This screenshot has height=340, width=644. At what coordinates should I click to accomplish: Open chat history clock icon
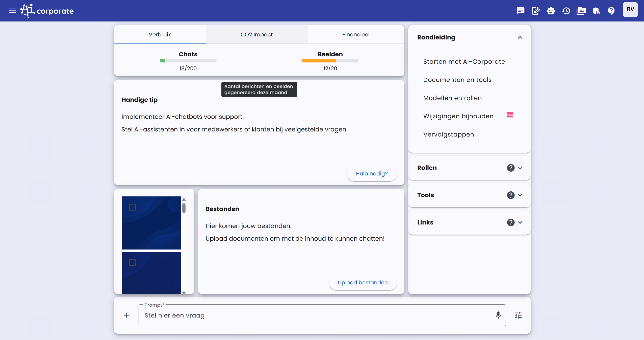pos(566,11)
